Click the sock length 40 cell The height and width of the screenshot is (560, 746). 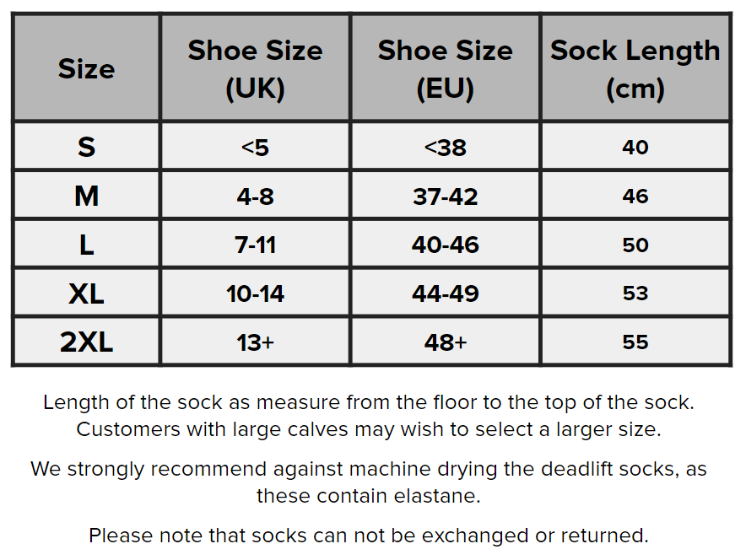pyautogui.click(x=635, y=148)
